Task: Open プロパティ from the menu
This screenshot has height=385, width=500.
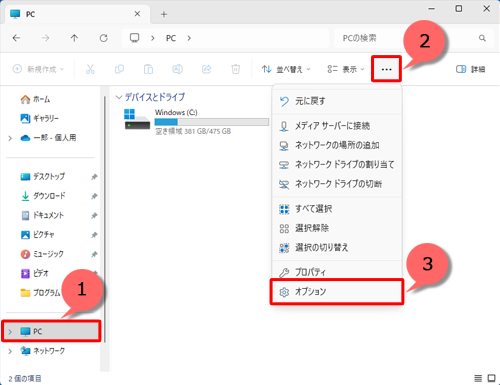Action: coord(337,272)
